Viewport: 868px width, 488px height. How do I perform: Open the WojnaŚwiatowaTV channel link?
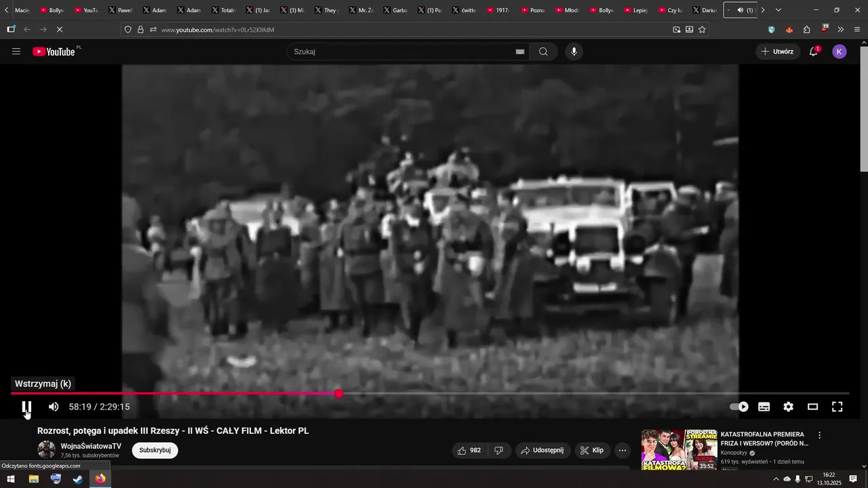91,446
